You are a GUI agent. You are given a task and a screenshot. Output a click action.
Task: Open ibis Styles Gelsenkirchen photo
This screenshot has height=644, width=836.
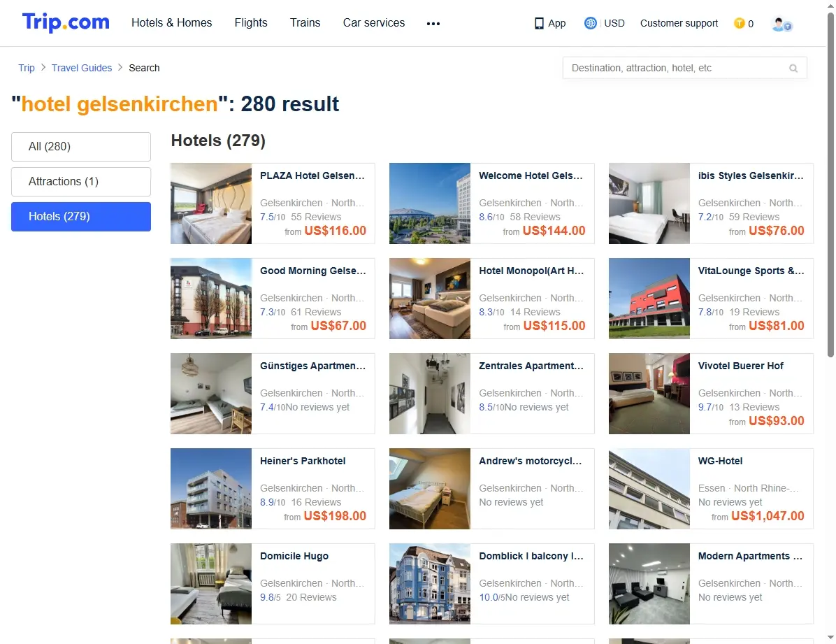(x=649, y=203)
